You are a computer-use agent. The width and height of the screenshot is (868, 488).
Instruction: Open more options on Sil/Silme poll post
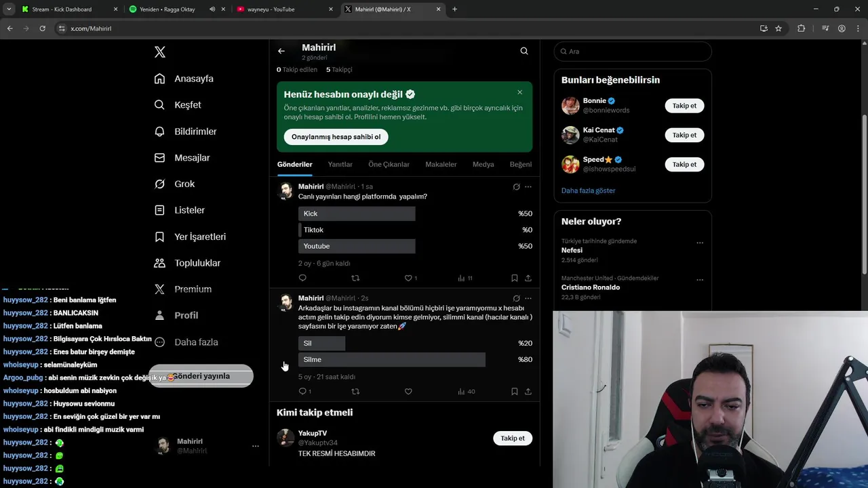(x=528, y=298)
